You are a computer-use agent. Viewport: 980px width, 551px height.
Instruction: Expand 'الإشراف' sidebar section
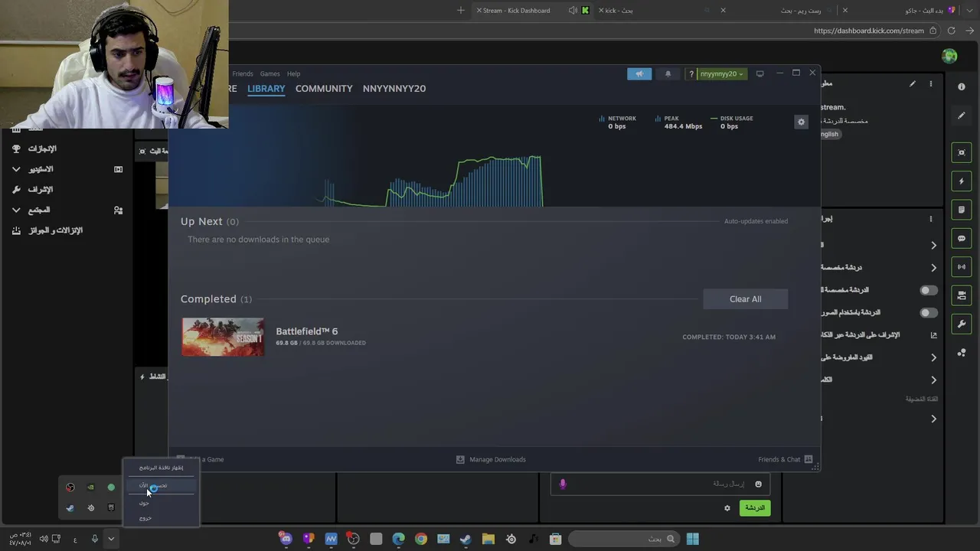pyautogui.click(x=41, y=190)
